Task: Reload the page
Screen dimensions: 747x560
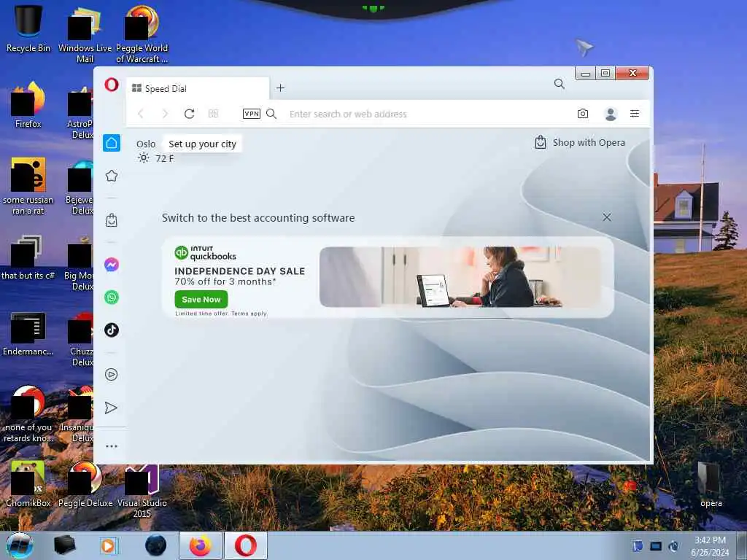Action: click(x=189, y=114)
